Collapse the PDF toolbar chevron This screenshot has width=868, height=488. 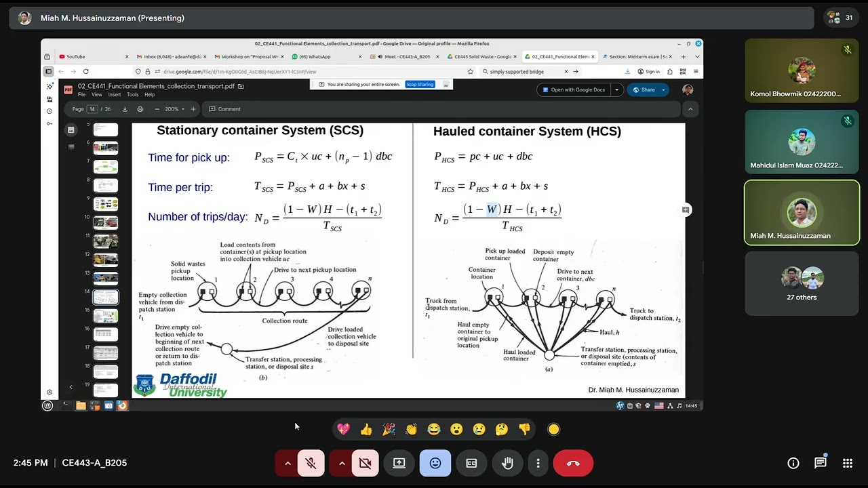(690, 109)
